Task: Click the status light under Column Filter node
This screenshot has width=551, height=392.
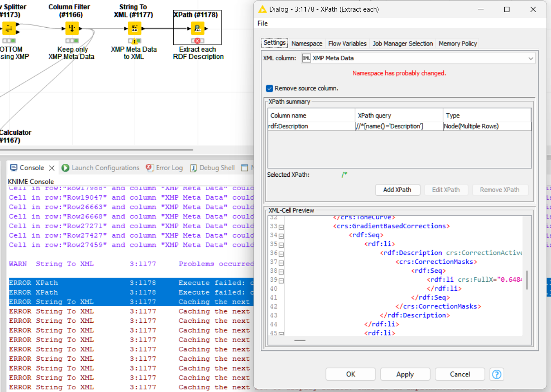Action: click(x=72, y=41)
